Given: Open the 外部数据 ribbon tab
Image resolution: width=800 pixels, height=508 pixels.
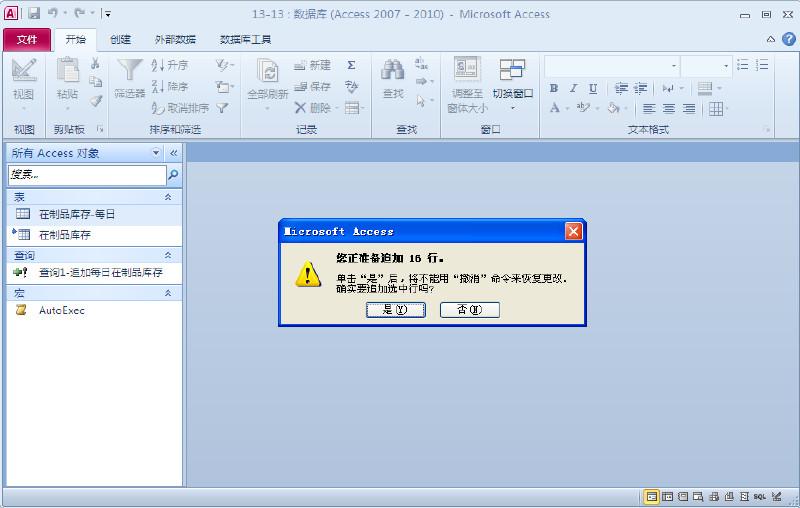Looking at the screenshot, I should (x=175, y=39).
